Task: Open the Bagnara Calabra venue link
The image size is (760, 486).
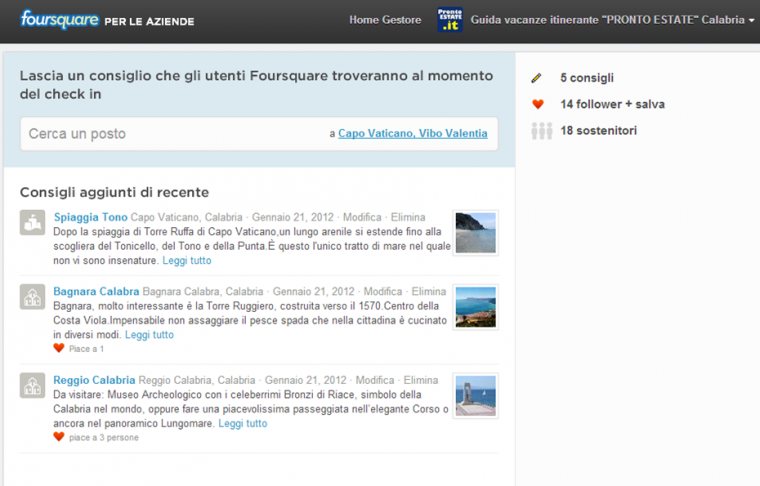Action: 96,291
